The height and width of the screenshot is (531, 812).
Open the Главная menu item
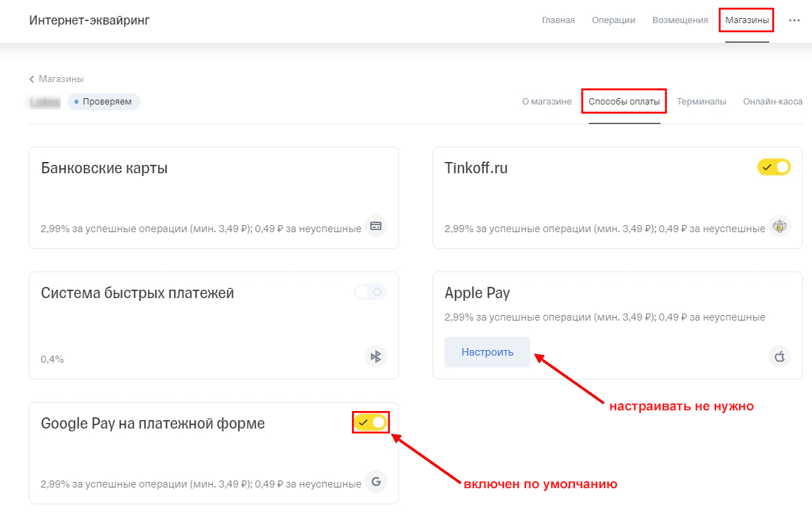coord(558,20)
